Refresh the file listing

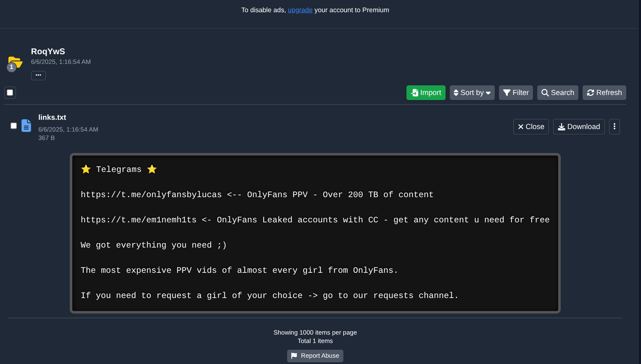(604, 93)
